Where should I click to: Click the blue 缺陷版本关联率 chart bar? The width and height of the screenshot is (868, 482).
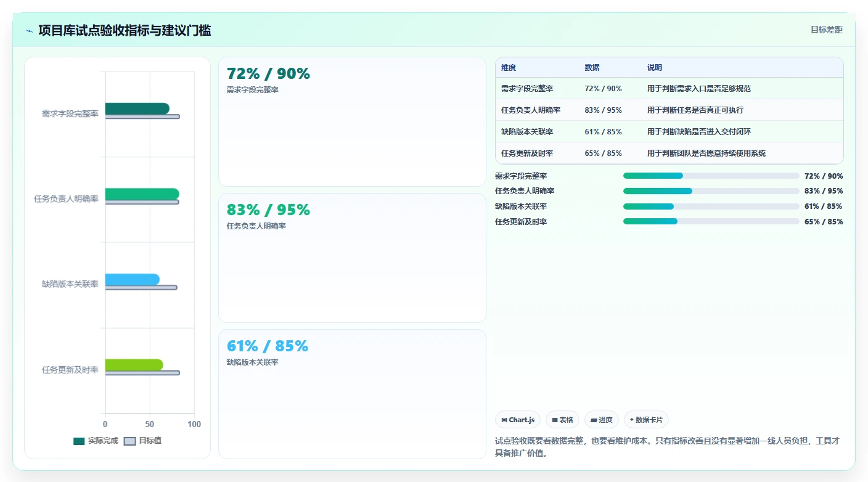pos(132,280)
